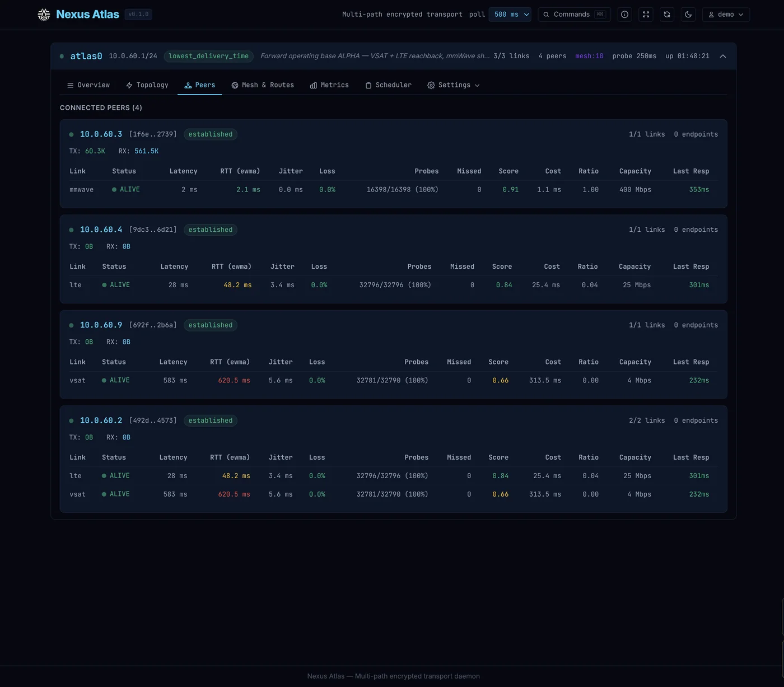Switch theme using the moon icon
Image resolution: width=784 pixels, height=687 pixels.
click(688, 15)
